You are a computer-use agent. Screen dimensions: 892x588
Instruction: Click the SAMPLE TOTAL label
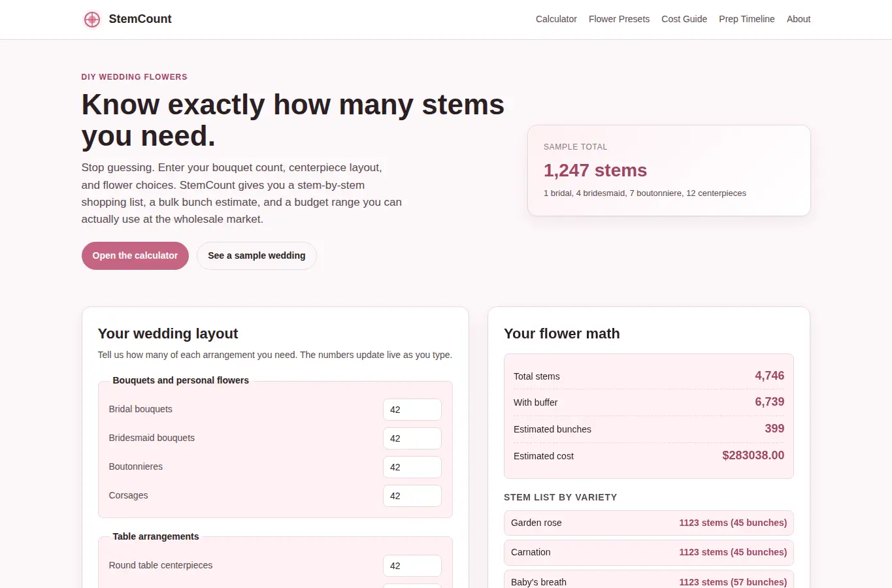pyautogui.click(x=576, y=147)
